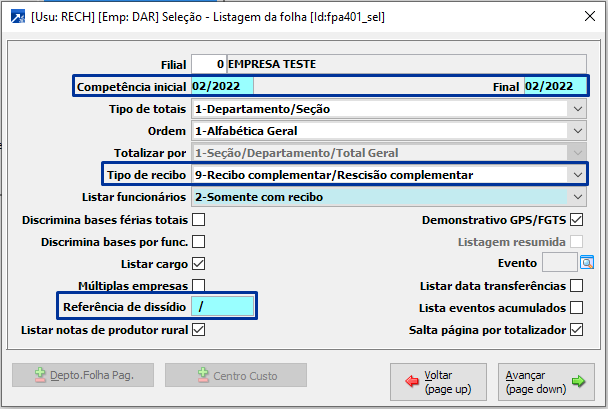608x409 pixels.
Task: Toggle Discrimina bases férias totais checkbox
Action: [199, 220]
